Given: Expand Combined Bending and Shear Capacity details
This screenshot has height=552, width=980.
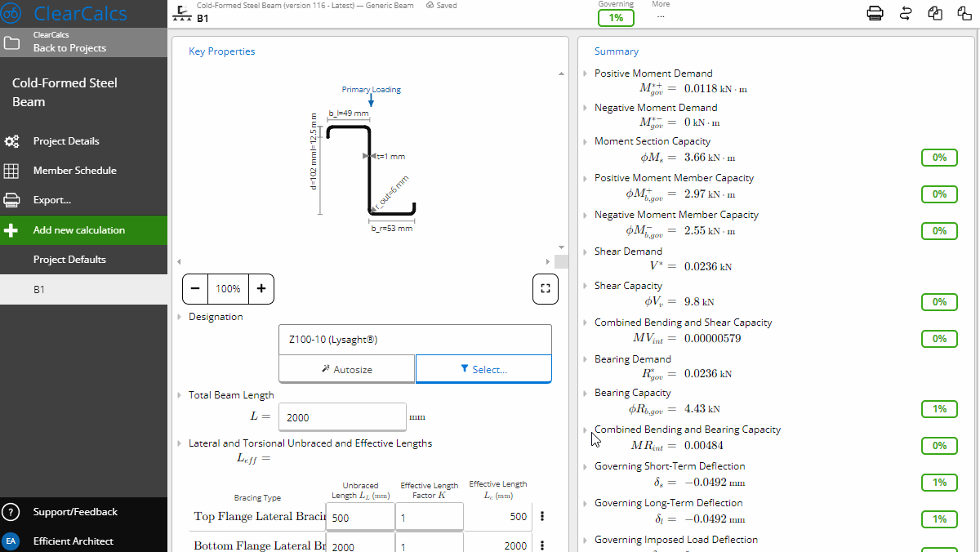Looking at the screenshot, I should point(586,323).
